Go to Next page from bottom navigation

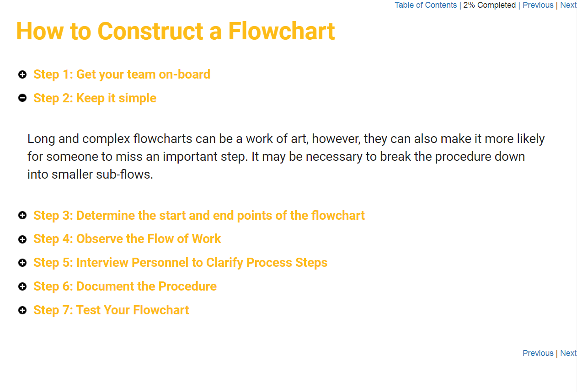coord(568,353)
